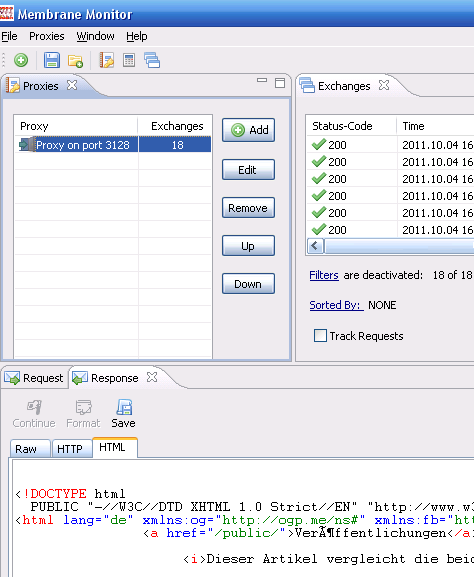
Task: Click the exchange count 18 cell
Action: (175, 144)
